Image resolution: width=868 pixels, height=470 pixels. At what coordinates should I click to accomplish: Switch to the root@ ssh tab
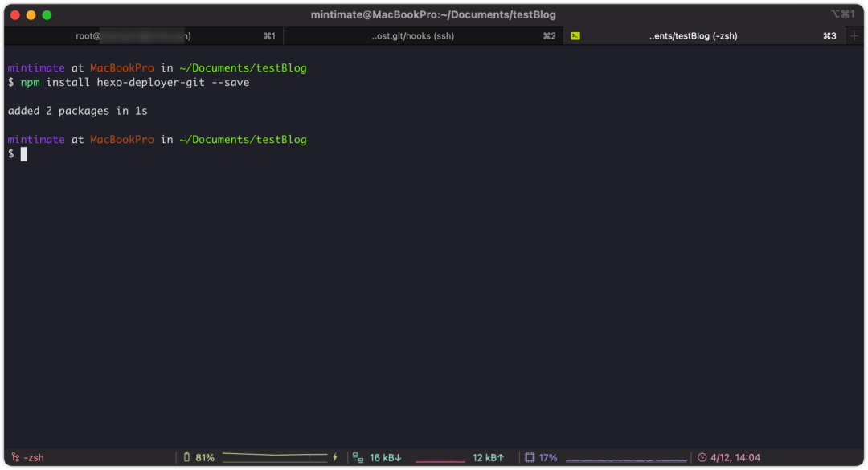coord(143,36)
